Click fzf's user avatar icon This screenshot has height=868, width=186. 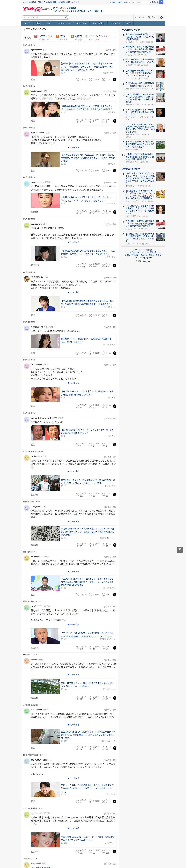click(x=26, y=52)
